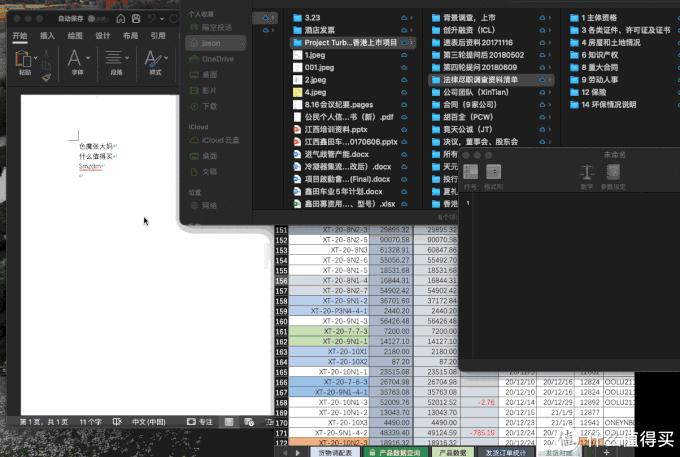Click the Home icon in Word's title bar
Image resolution: width=680 pixels, height=457 pixels.
coord(121,19)
